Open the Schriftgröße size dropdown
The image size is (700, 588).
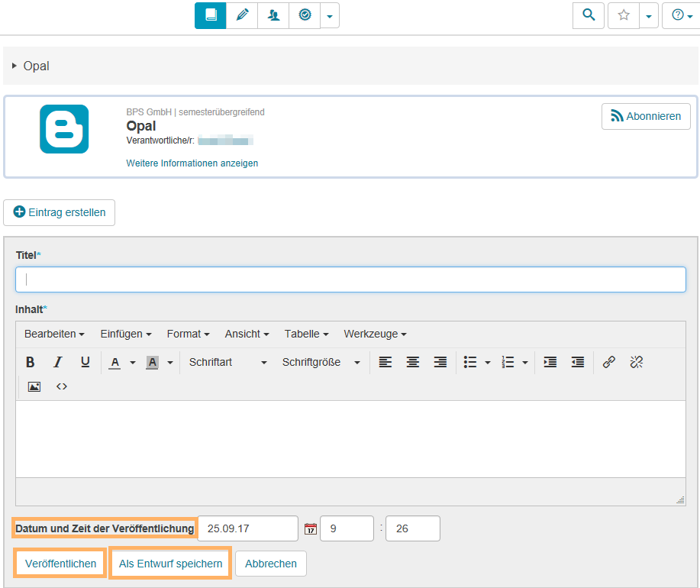tap(321, 363)
